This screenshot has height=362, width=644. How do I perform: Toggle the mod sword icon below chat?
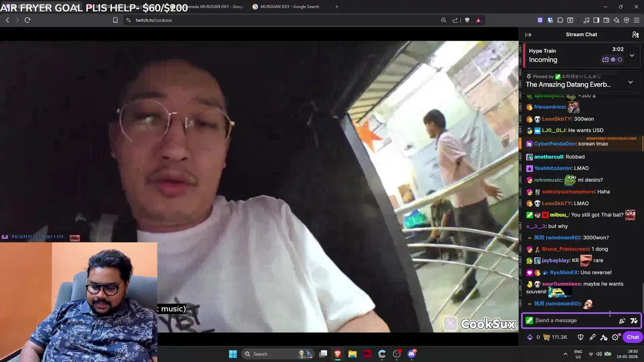[593, 337]
